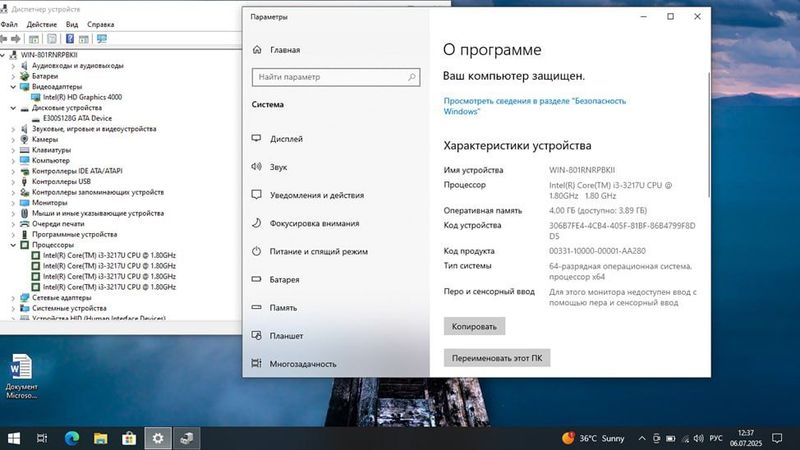Open the notification center icon
Screen dimensions: 800x450
point(777,438)
